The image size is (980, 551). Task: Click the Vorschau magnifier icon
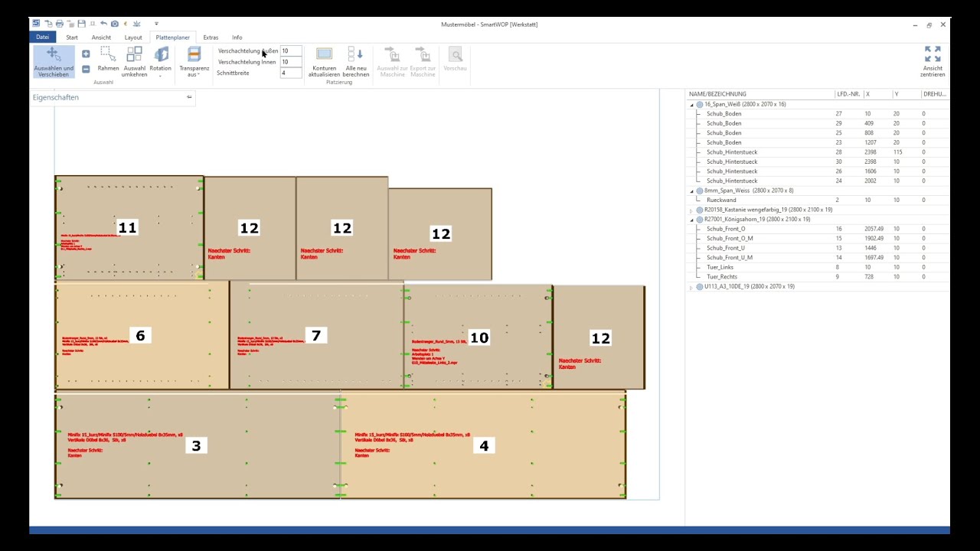tap(456, 55)
